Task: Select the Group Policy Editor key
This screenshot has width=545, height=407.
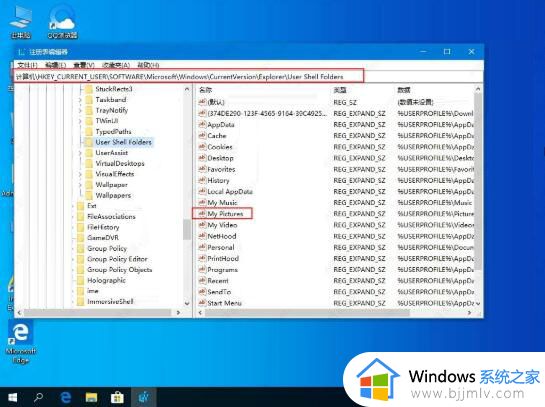Action: coord(117,259)
